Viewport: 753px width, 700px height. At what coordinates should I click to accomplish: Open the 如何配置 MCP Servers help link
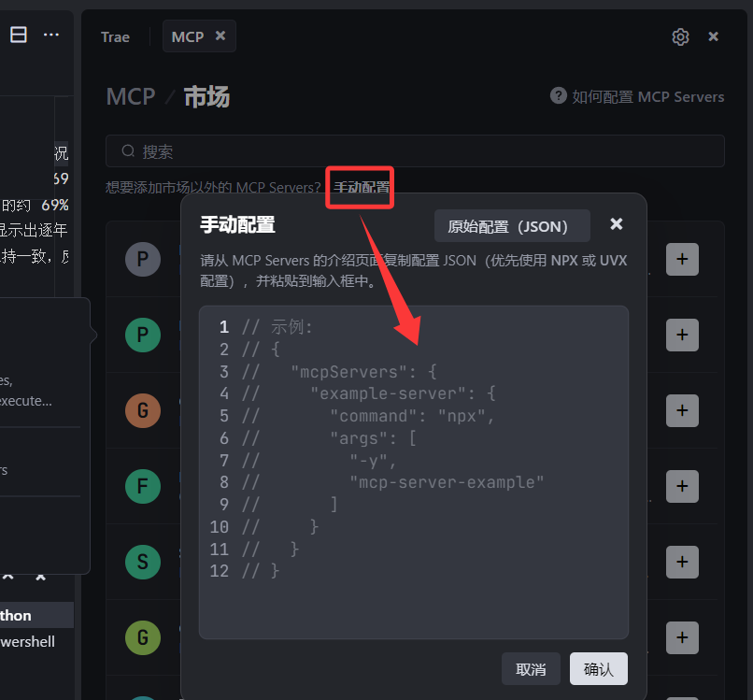(x=647, y=96)
